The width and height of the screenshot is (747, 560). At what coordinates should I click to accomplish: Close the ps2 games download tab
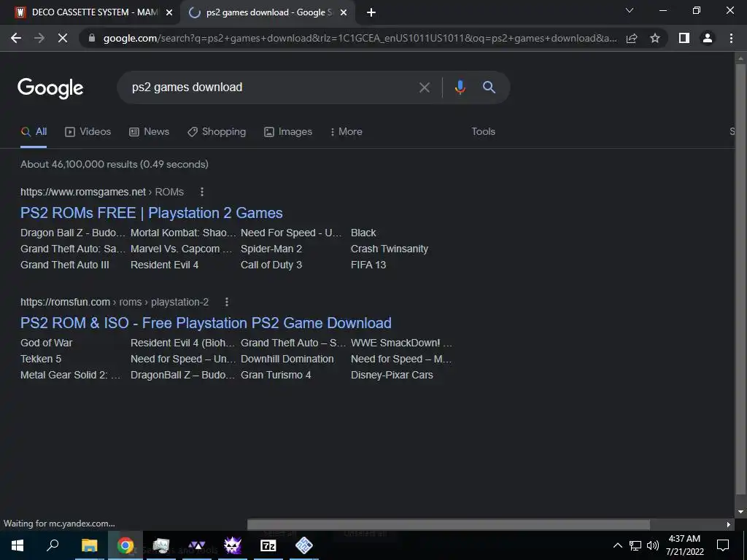(344, 13)
